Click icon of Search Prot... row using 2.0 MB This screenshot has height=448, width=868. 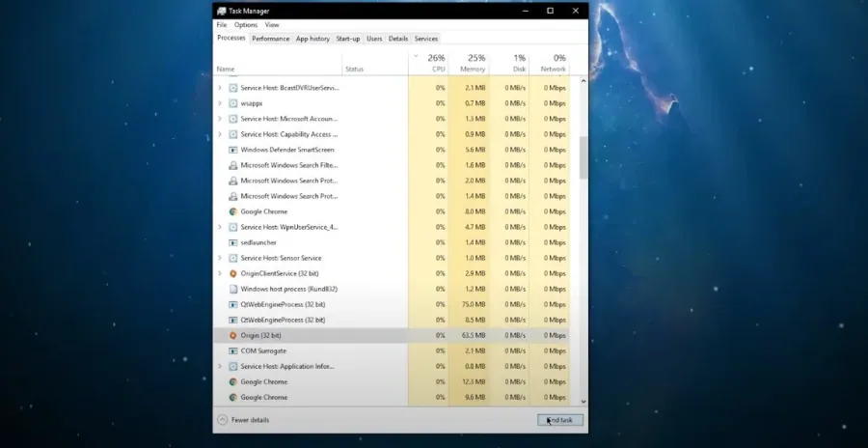pyautogui.click(x=233, y=181)
